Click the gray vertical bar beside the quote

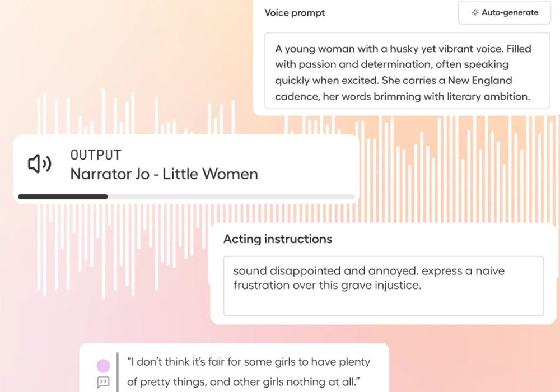118,372
